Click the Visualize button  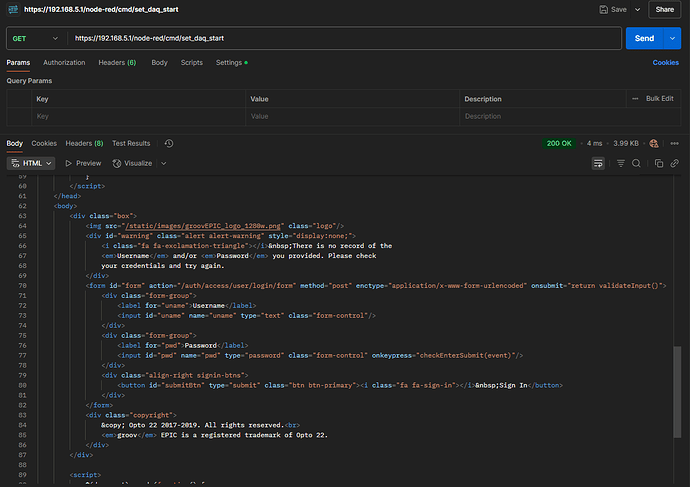pyautogui.click(x=132, y=163)
